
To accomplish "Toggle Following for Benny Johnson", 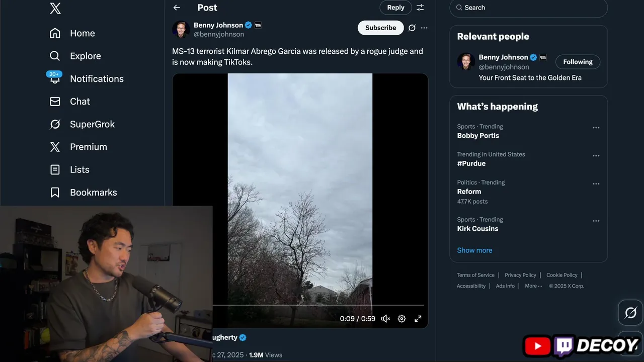I will coord(578,62).
